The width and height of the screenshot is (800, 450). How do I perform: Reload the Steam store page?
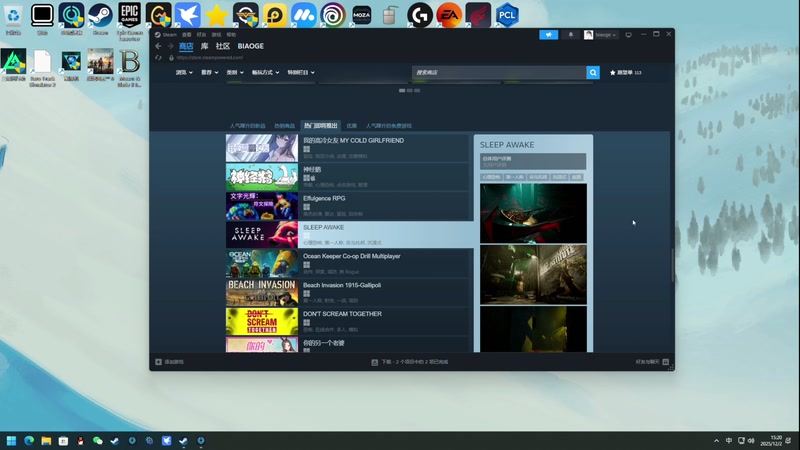point(158,58)
